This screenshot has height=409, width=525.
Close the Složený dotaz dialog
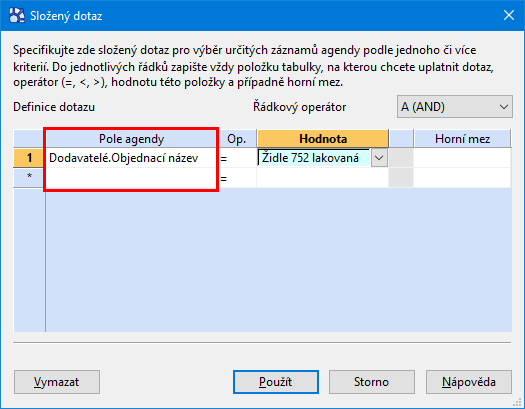(509, 15)
